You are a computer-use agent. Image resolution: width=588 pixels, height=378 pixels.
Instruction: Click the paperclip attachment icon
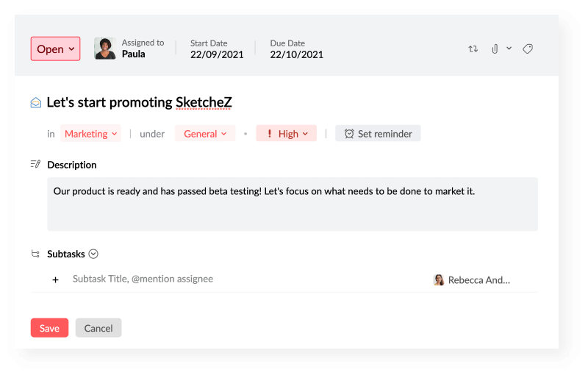(x=495, y=49)
